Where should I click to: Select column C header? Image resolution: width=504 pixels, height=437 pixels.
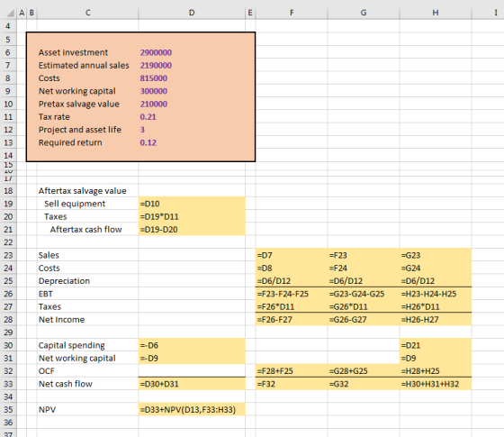[x=88, y=13]
